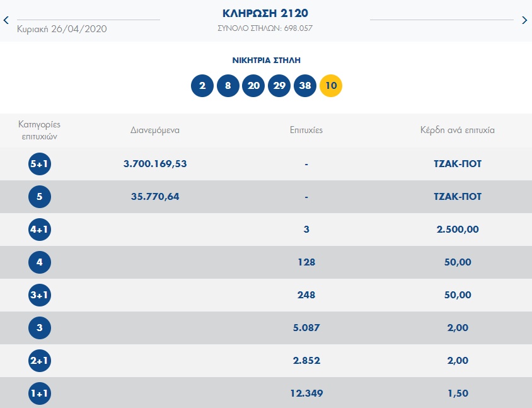Viewport: 532px width, 408px height.
Task: Go to the next draw with right arrow
Action: point(524,20)
